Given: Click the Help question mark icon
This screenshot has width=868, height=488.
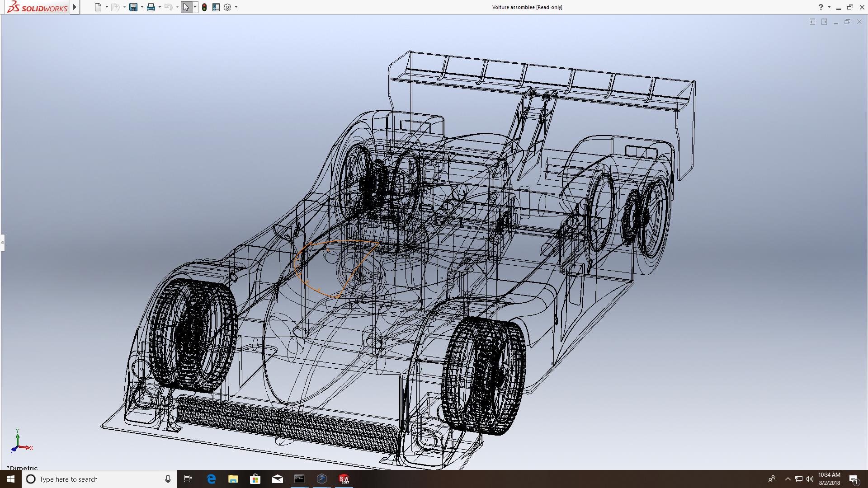Looking at the screenshot, I should (821, 7).
